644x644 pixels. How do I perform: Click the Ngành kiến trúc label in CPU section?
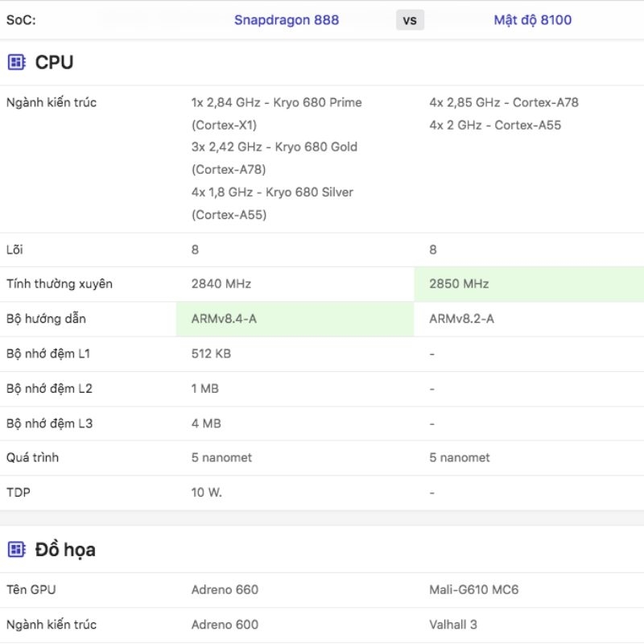point(52,102)
